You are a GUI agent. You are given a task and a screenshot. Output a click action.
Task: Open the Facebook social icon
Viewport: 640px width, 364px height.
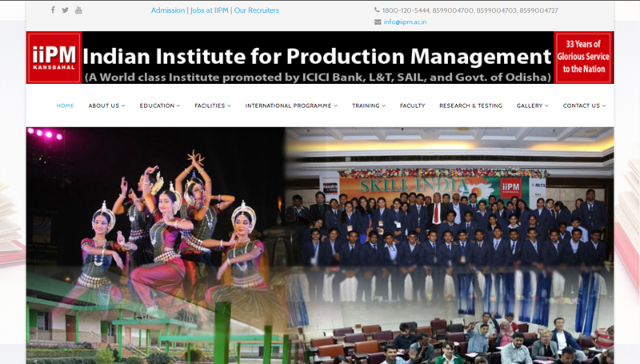click(53, 10)
